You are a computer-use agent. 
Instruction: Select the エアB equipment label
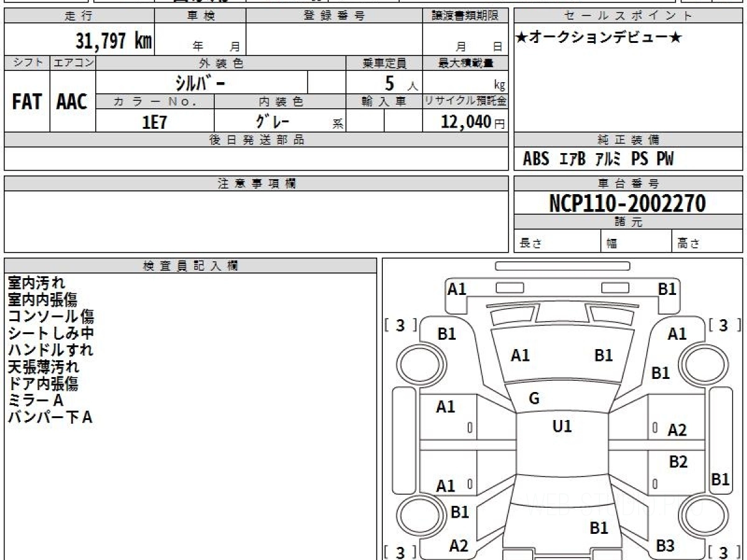point(572,159)
